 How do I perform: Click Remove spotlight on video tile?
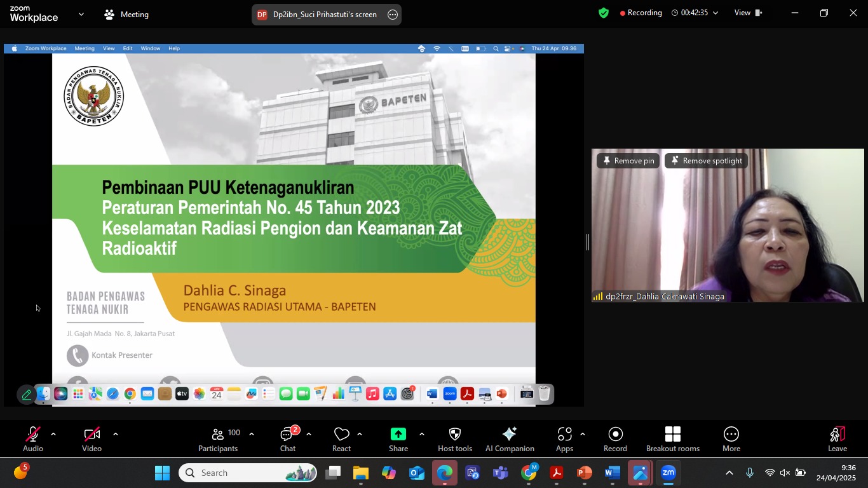tap(707, 161)
